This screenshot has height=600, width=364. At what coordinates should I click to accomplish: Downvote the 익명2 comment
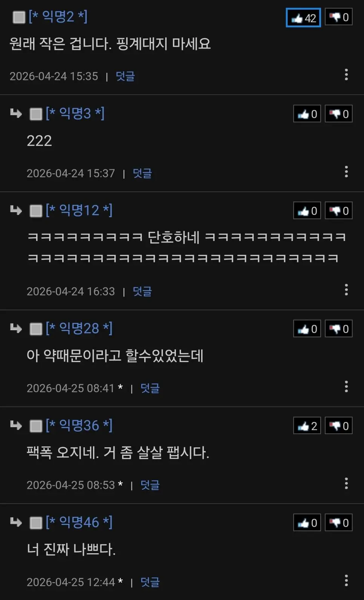coord(339,17)
